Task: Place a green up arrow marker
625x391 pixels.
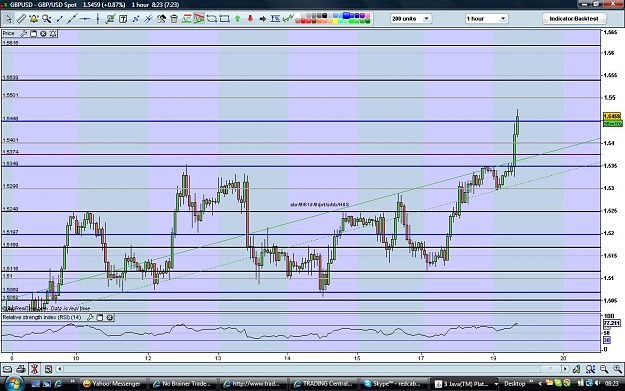Action: coord(238,18)
